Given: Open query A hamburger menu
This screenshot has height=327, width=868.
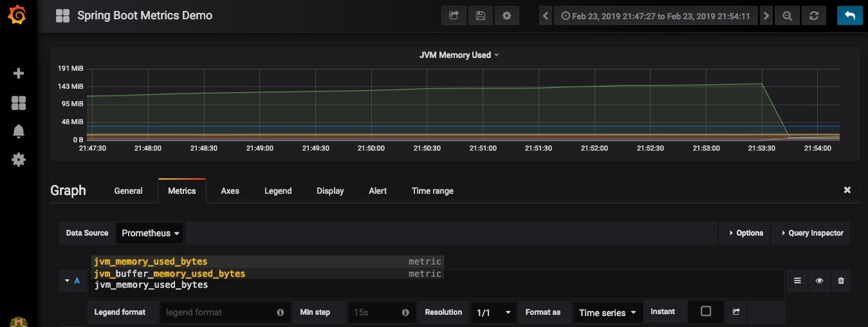Looking at the screenshot, I should [x=797, y=281].
